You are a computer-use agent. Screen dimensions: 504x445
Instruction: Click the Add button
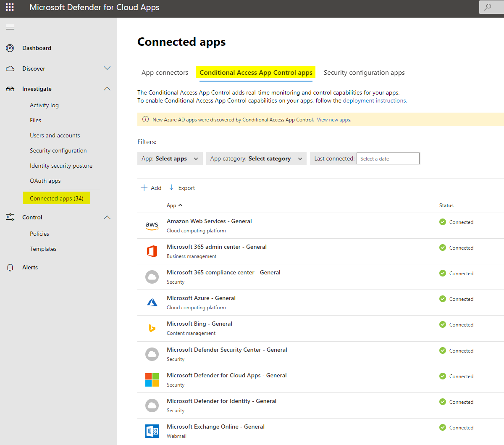151,188
